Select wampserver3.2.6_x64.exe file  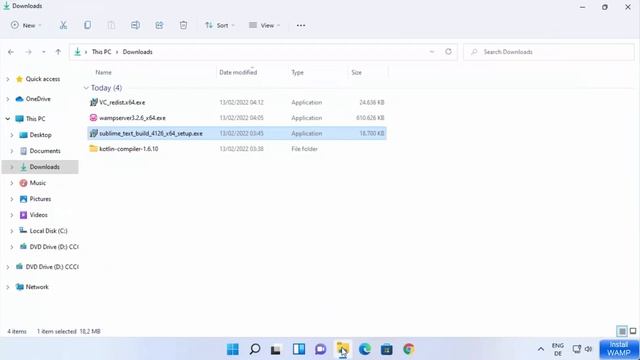click(x=237, y=118)
